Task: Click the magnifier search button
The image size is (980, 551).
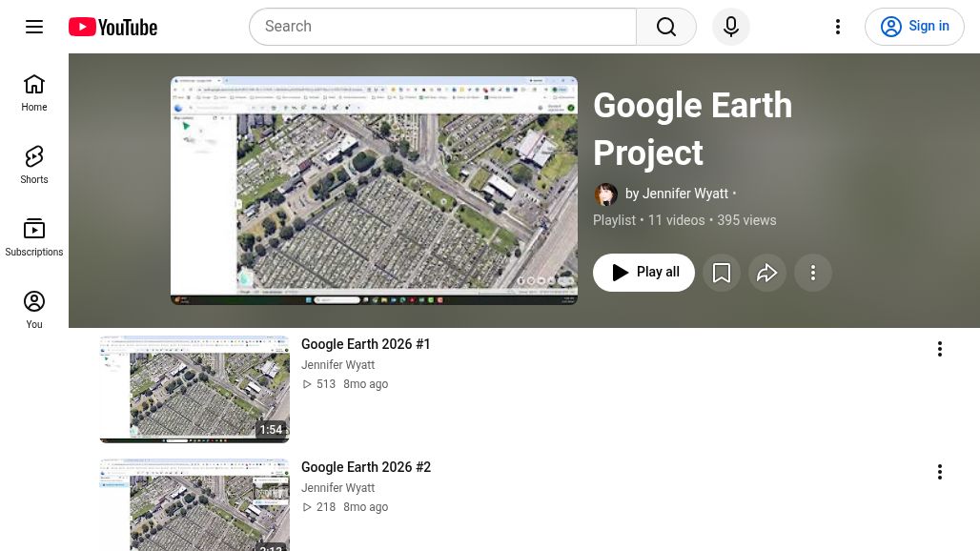Action: point(666,27)
